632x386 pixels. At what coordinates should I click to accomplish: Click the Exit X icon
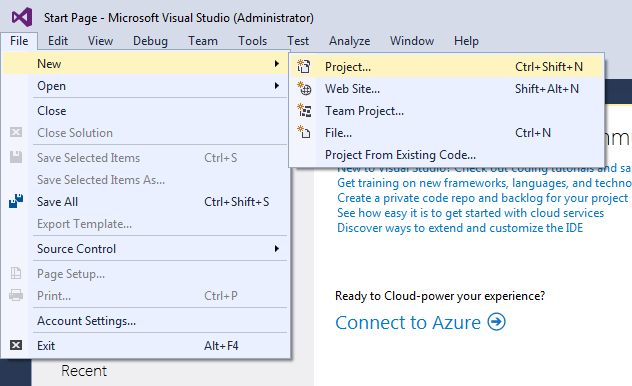(x=16, y=345)
